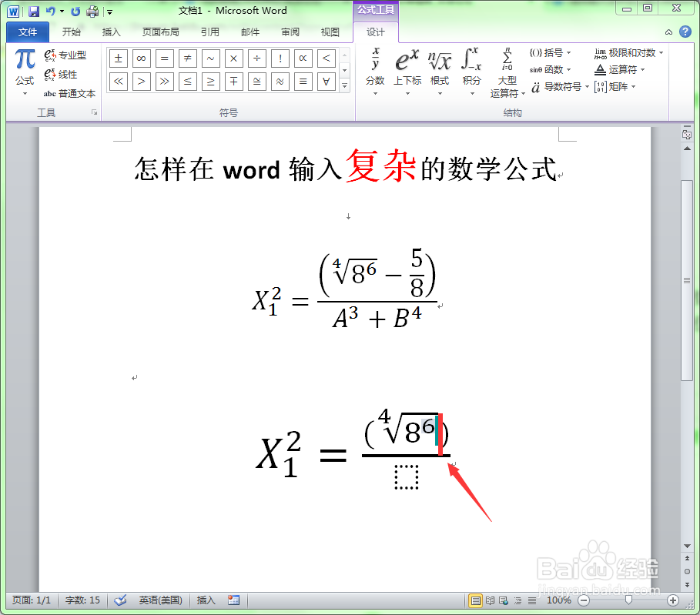This screenshot has height=615, width=700.
Task: Insert the for-all symbol
Action: (x=327, y=82)
